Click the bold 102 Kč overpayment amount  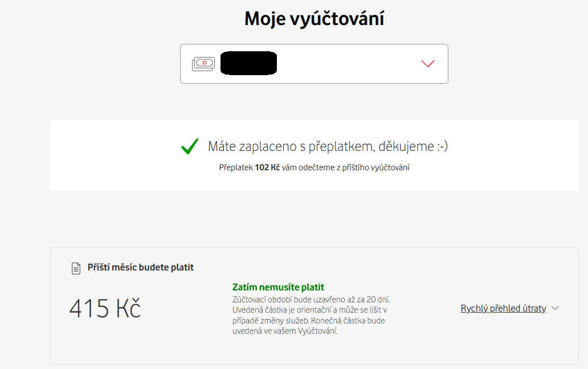[x=267, y=167]
